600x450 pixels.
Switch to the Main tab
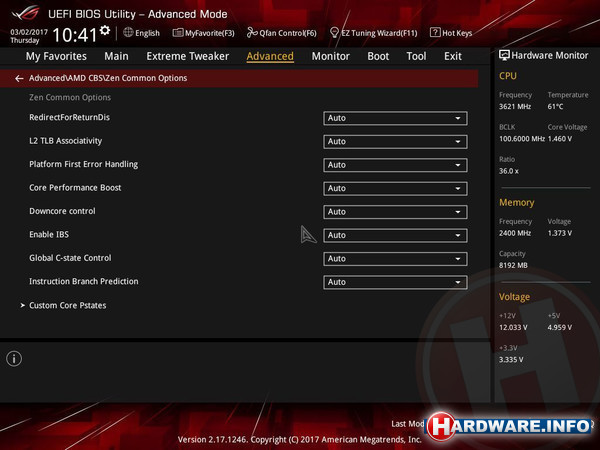coord(116,56)
